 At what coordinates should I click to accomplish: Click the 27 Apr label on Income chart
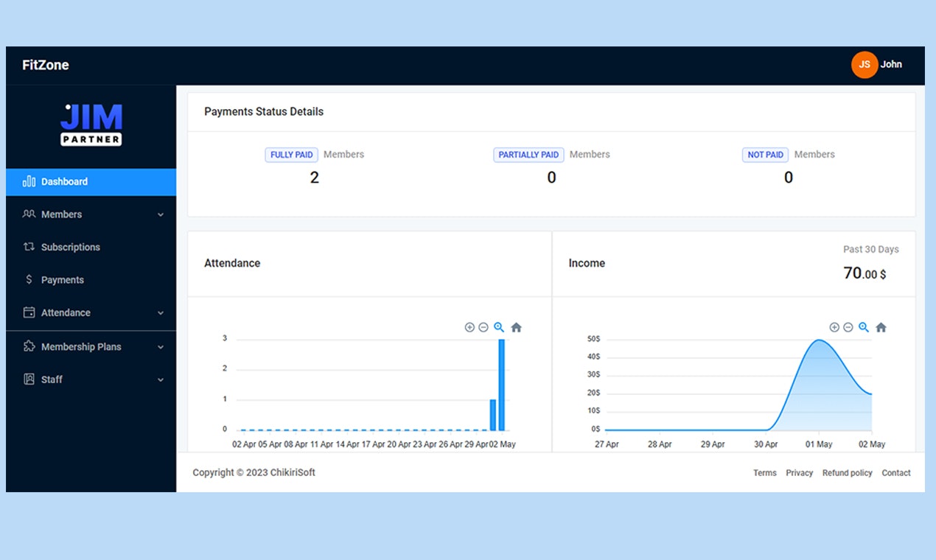(607, 444)
